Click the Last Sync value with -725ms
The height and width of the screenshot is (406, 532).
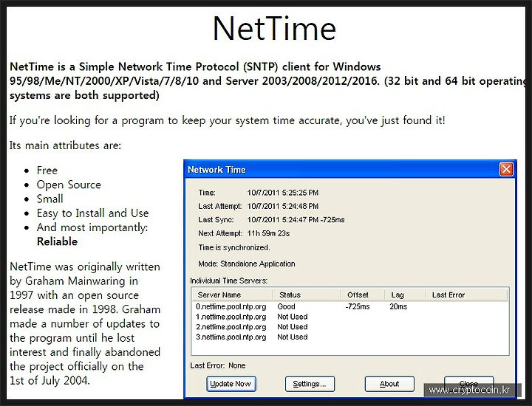[x=296, y=220]
